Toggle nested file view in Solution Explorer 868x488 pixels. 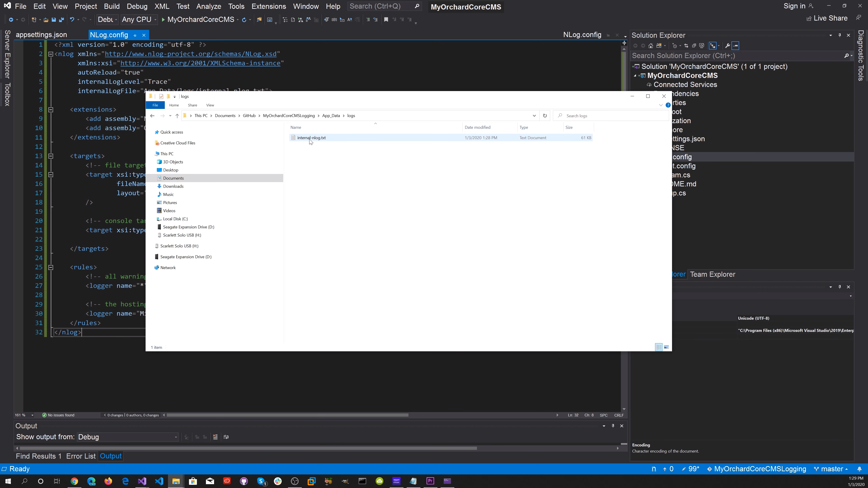(713, 46)
